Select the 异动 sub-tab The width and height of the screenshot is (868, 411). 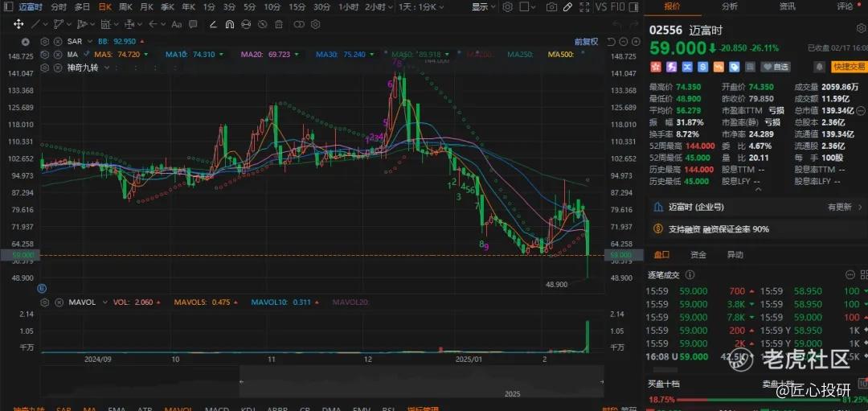pos(735,255)
